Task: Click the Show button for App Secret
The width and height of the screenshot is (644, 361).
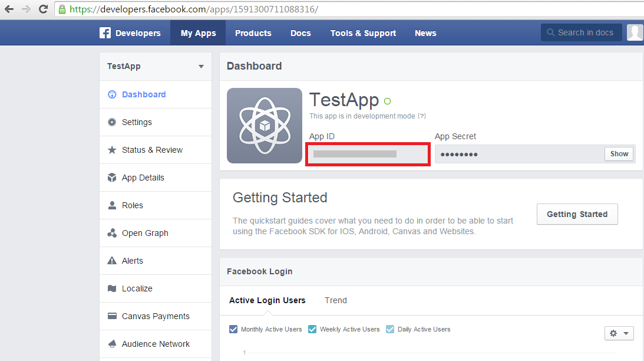Action: coord(619,154)
